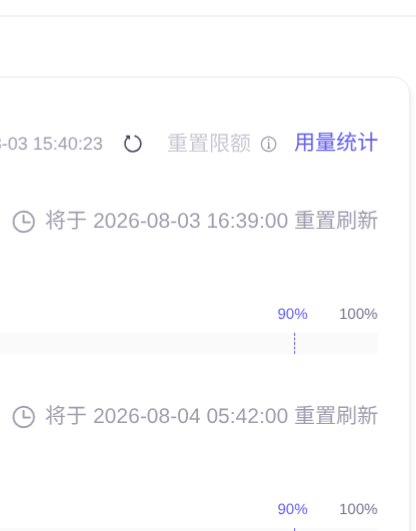Open the 用量统计 usage statistics link

336,143
